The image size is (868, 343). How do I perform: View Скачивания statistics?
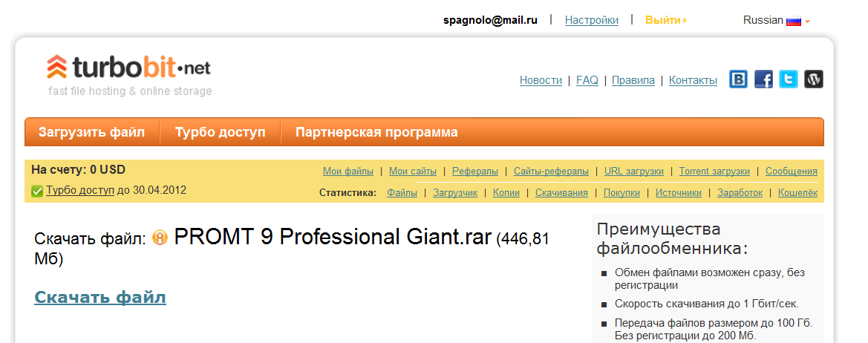tap(561, 193)
